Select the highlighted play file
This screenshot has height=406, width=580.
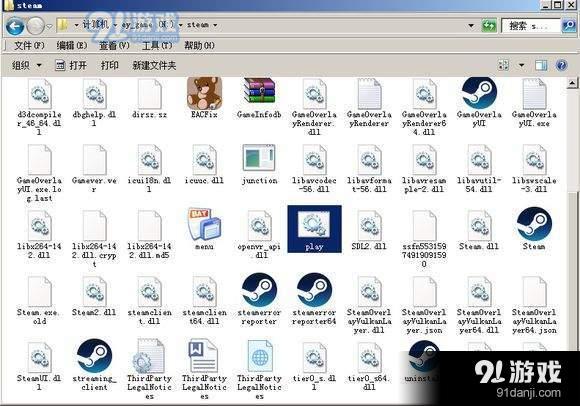pos(314,229)
